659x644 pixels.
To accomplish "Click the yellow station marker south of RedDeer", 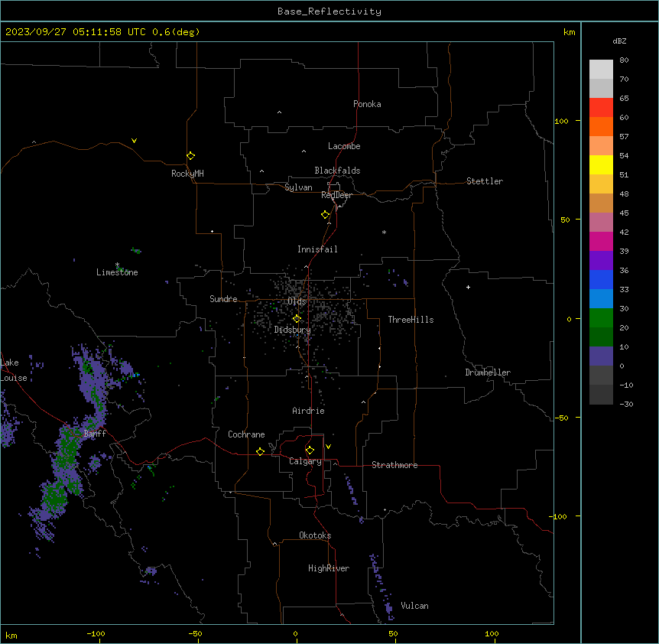I will pyautogui.click(x=325, y=215).
